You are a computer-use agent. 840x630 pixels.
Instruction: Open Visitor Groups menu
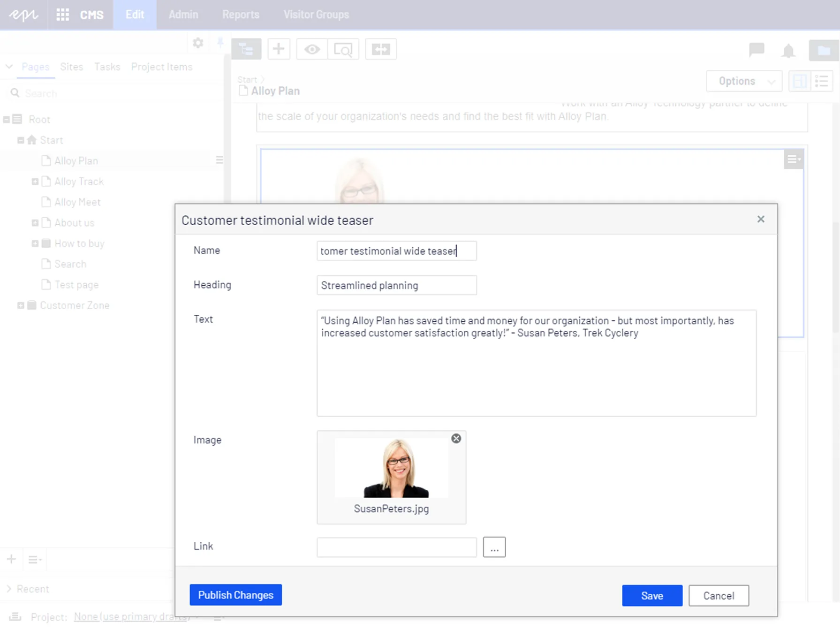(x=316, y=15)
